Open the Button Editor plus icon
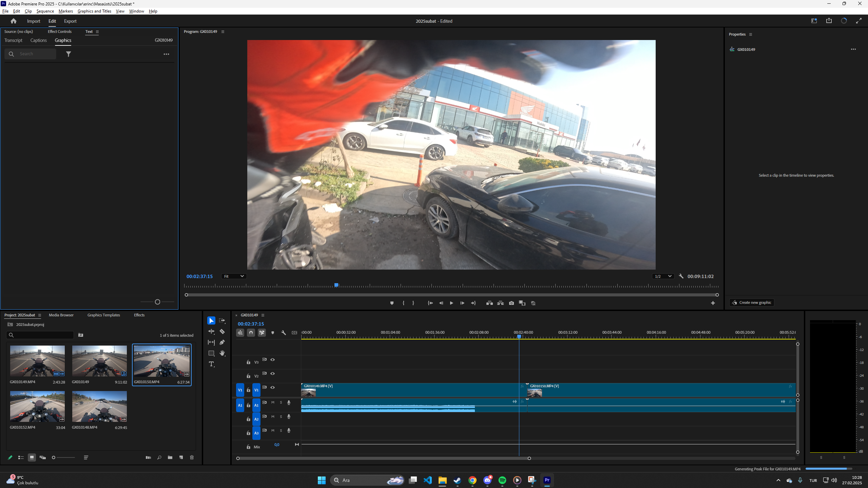The width and height of the screenshot is (868, 488). 713,303
